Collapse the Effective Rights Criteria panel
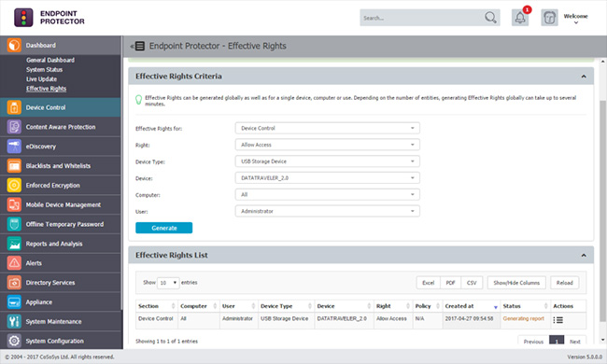The width and height of the screenshot is (607, 364). pyautogui.click(x=584, y=77)
